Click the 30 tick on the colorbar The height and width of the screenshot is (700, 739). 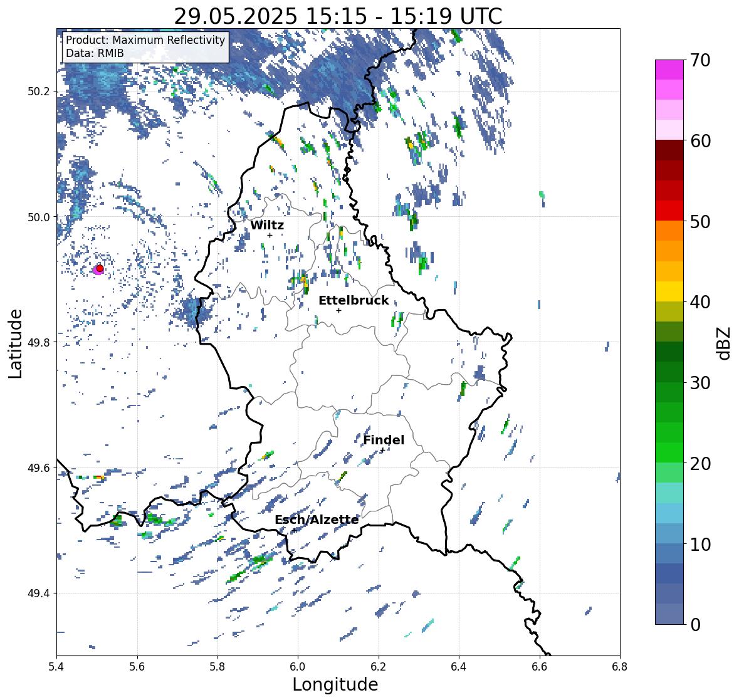coord(700,382)
